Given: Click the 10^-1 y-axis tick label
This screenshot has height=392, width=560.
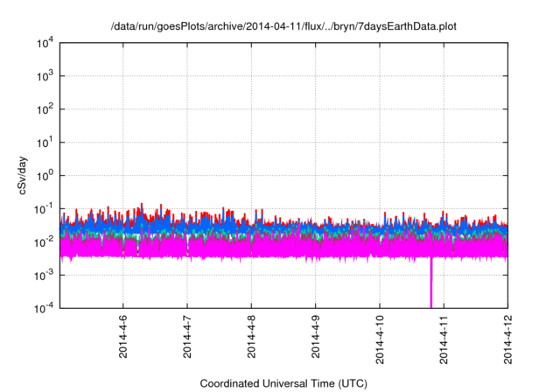Looking at the screenshot, I should [x=43, y=209].
